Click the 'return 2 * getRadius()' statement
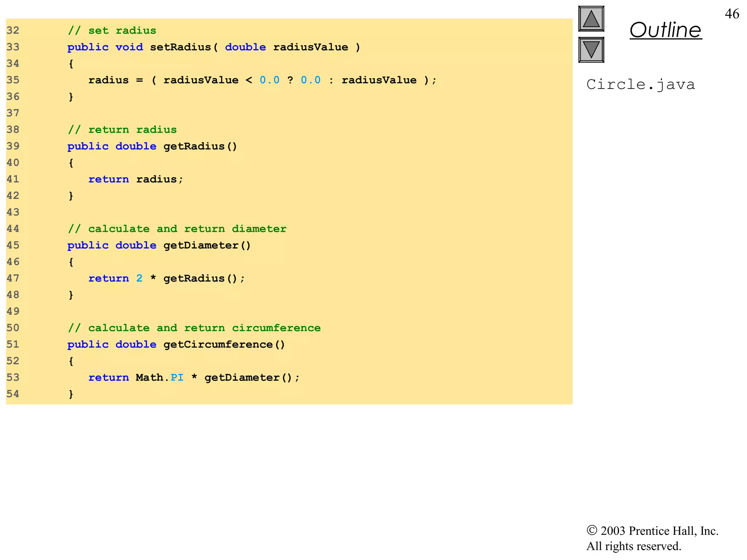 (x=167, y=279)
